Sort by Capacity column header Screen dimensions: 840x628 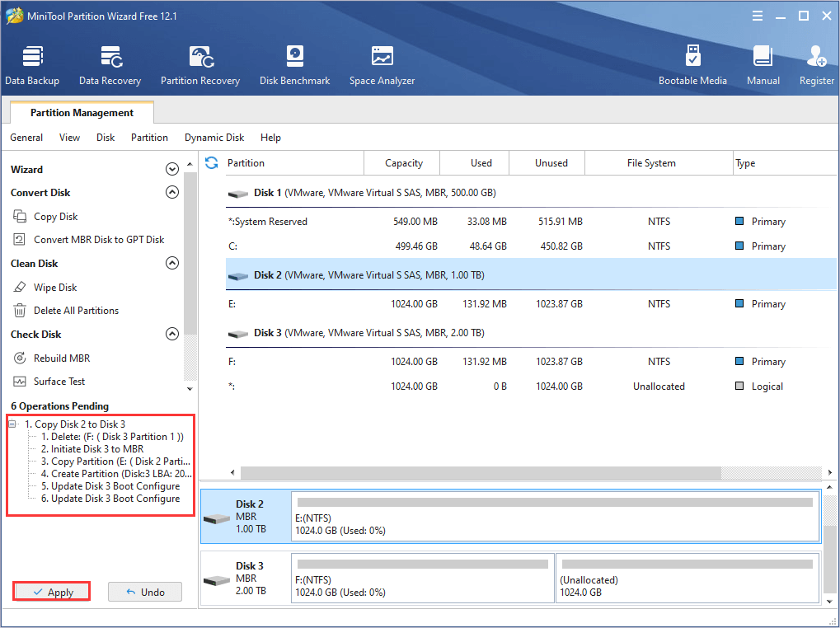(402, 162)
